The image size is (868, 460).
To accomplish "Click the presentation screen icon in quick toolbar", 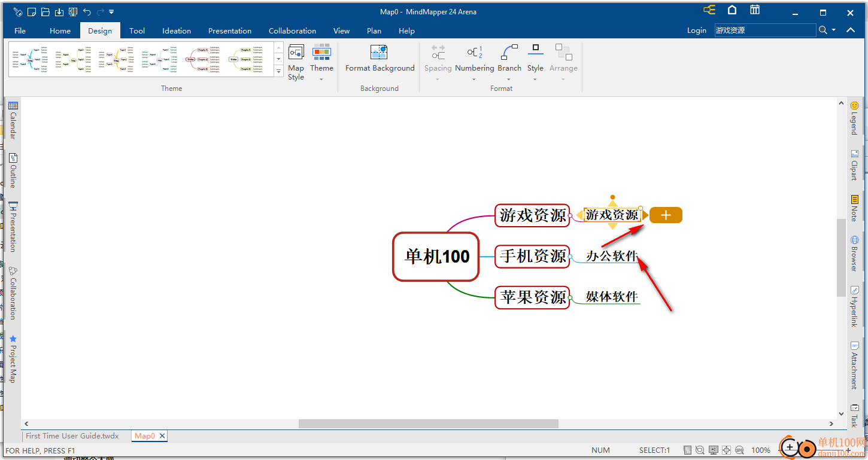I will tap(73, 12).
